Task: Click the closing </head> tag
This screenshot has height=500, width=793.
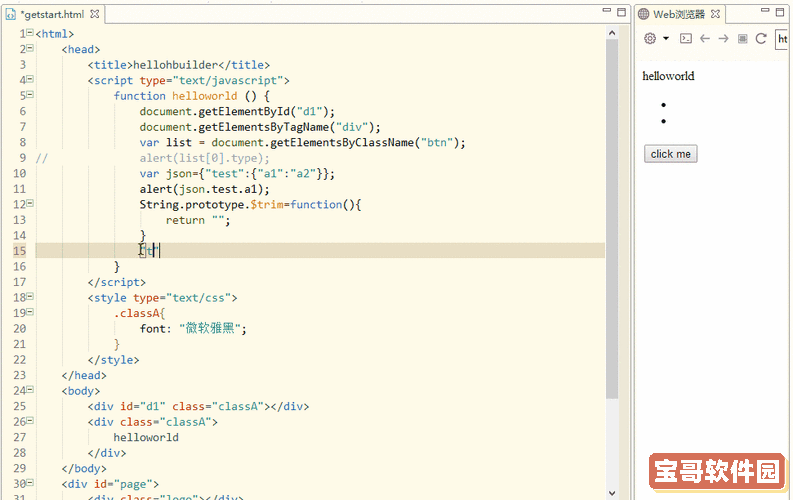Action: (x=84, y=376)
